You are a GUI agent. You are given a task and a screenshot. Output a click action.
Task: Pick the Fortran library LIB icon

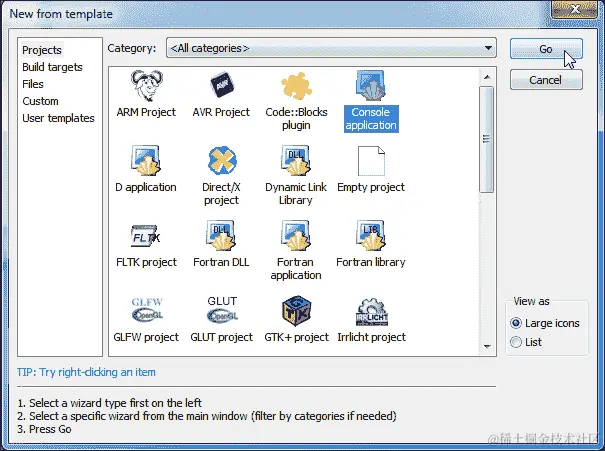pos(371,235)
